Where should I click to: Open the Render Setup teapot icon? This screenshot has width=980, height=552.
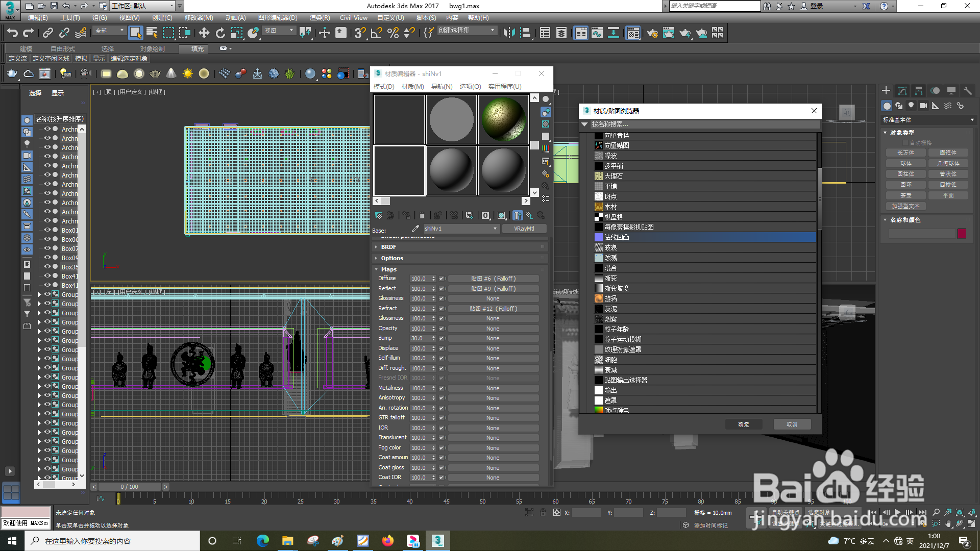click(652, 33)
